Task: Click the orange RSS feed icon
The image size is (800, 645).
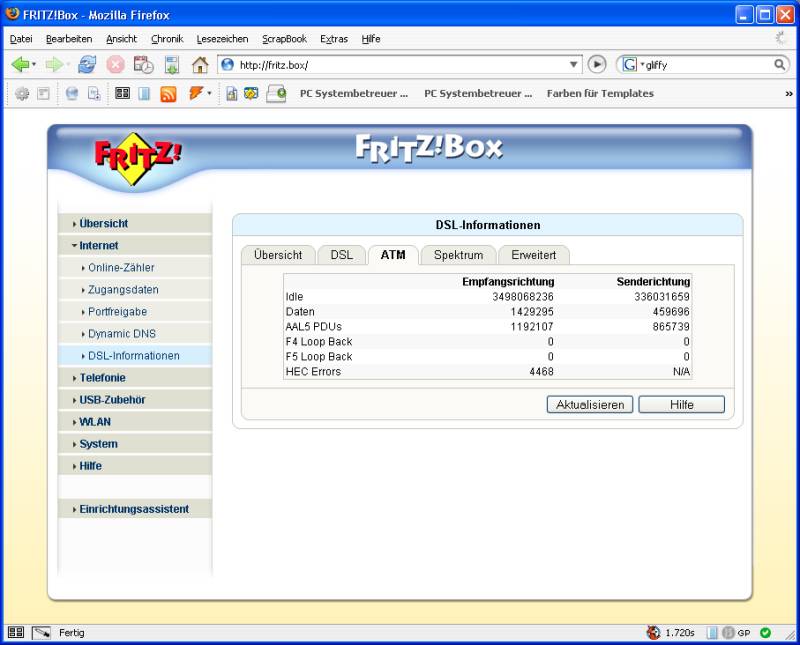Action: coord(168,94)
